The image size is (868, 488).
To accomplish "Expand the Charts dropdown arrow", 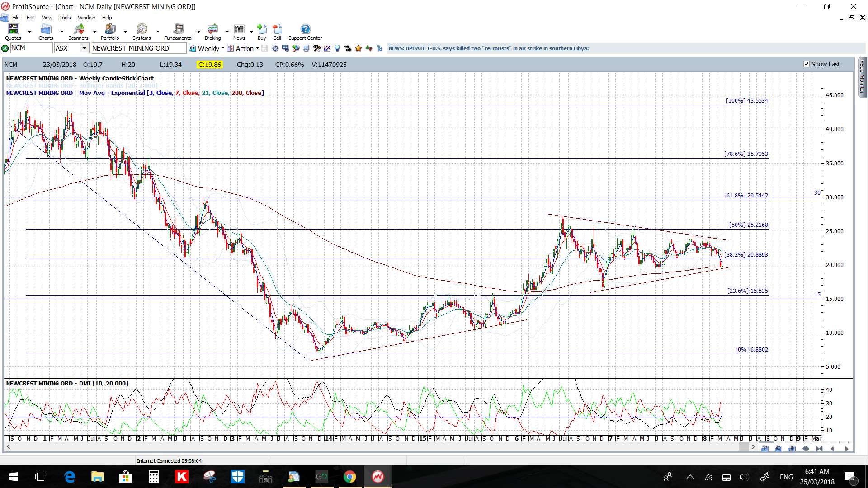I will click(62, 32).
